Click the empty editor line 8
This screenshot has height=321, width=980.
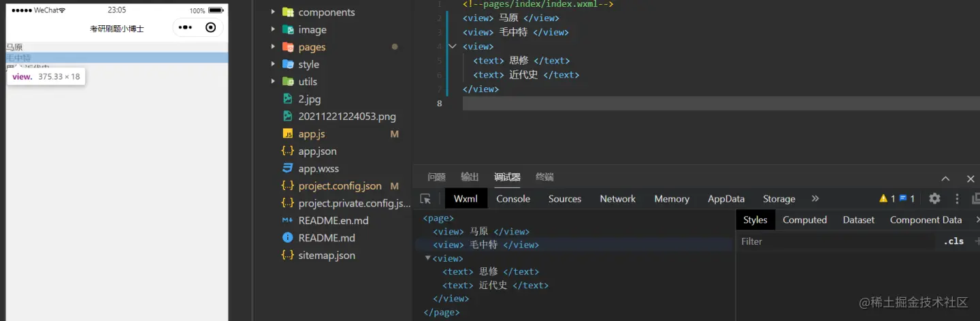click(x=721, y=103)
